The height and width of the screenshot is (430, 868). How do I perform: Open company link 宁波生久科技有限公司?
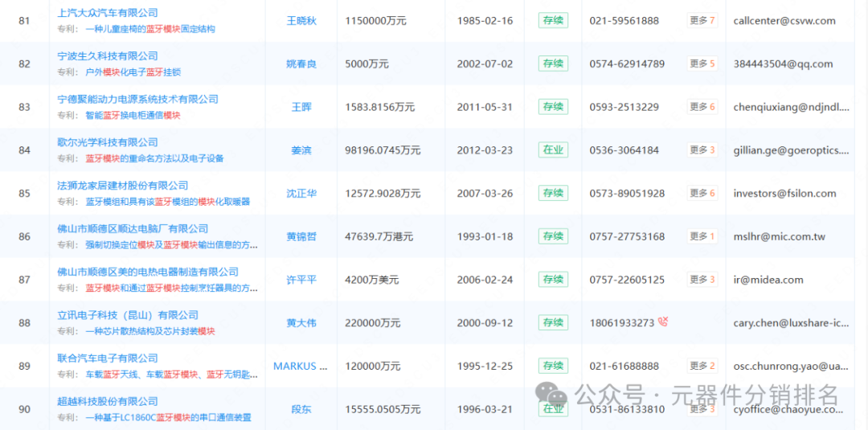[x=108, y=56]
